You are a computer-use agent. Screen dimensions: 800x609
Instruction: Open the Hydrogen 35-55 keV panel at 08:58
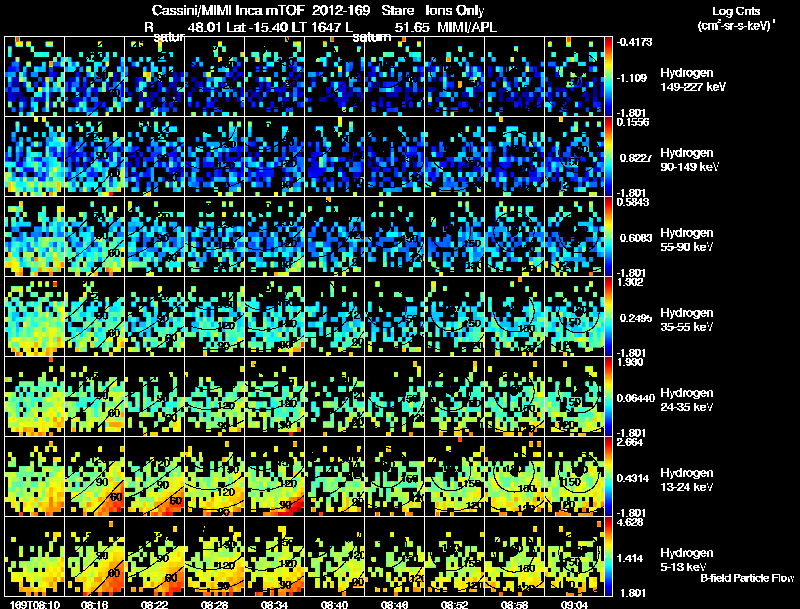514,316
